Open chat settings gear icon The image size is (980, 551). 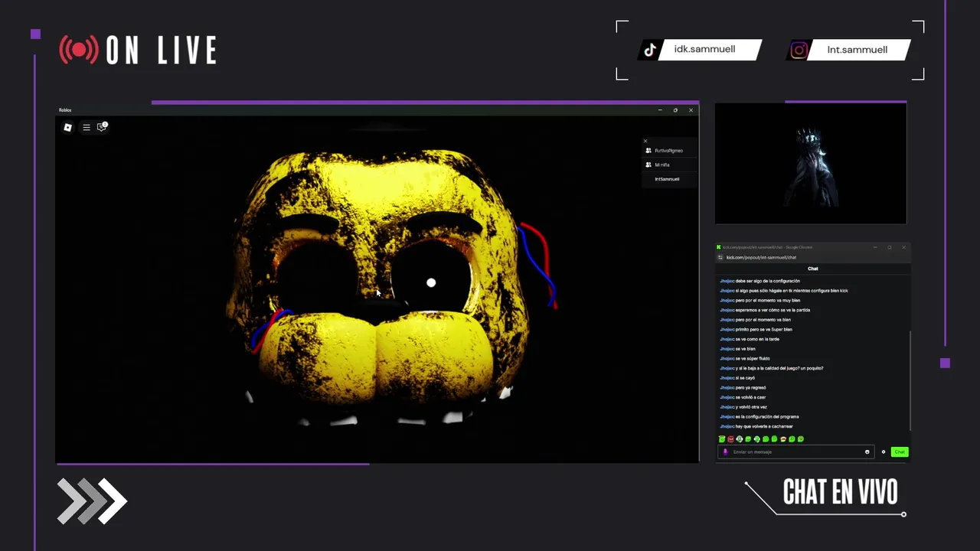tap(884, 452)
